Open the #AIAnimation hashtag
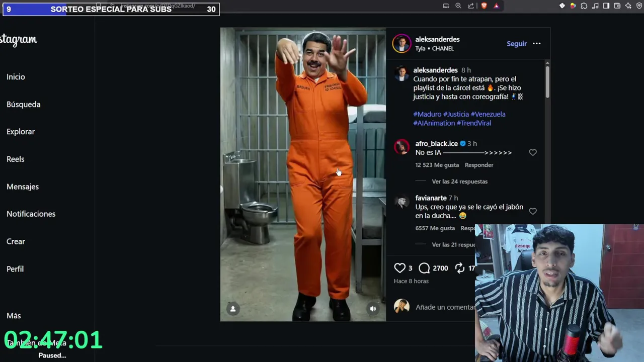Image resolution: width=644 pixels, height=362 pixels. click(434, 123)
